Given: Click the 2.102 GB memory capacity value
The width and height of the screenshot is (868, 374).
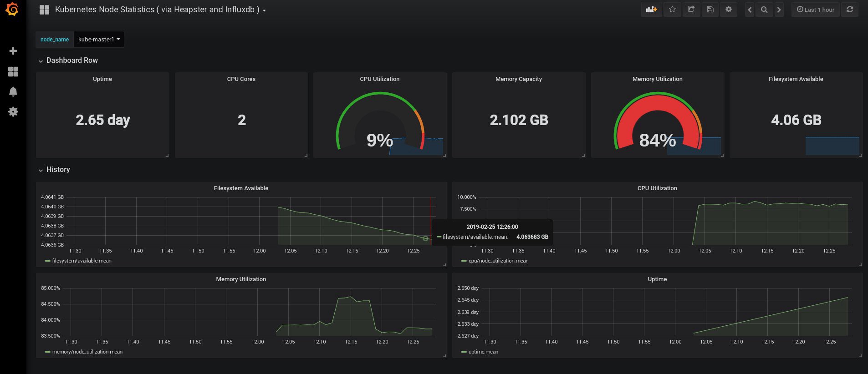Looking at the screenshot, I should (x=519, y=120).
